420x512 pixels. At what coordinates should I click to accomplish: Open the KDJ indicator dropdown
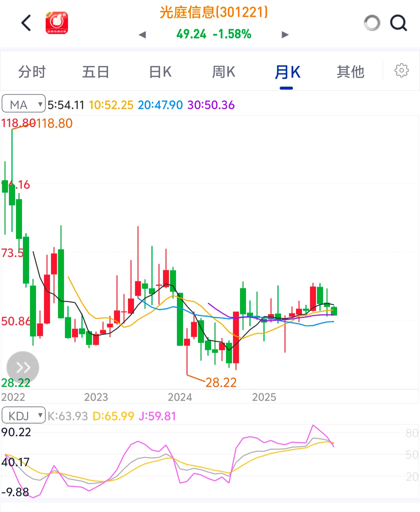pyautogui.click(x=24, y=415)
